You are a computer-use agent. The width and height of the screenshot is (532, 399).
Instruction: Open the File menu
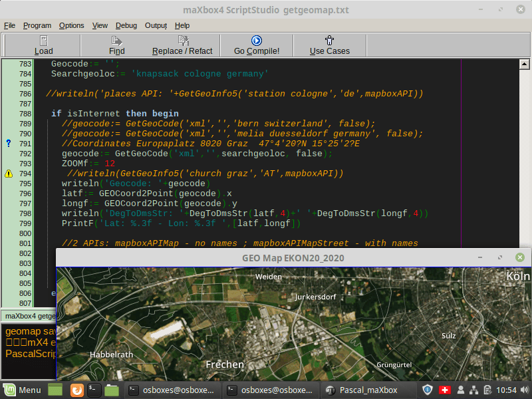(x=9, y=25)
